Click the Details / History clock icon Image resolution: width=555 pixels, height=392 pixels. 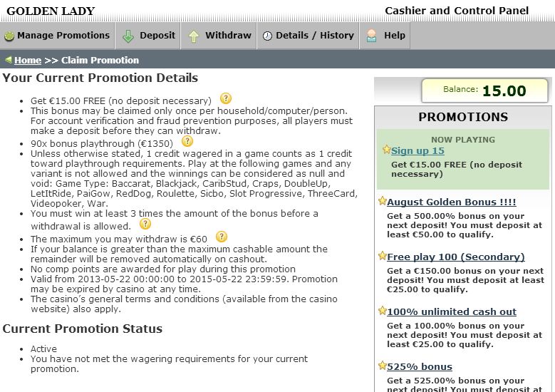268,36
